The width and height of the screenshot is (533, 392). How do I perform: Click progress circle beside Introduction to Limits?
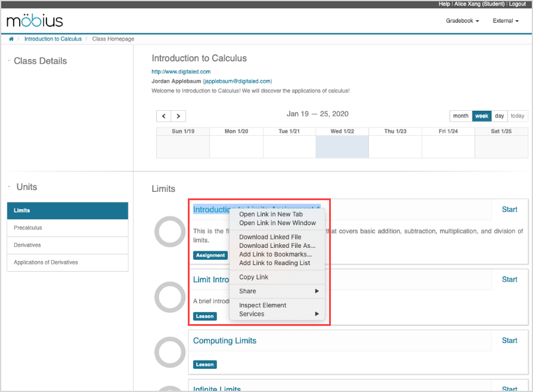point(170,231)
